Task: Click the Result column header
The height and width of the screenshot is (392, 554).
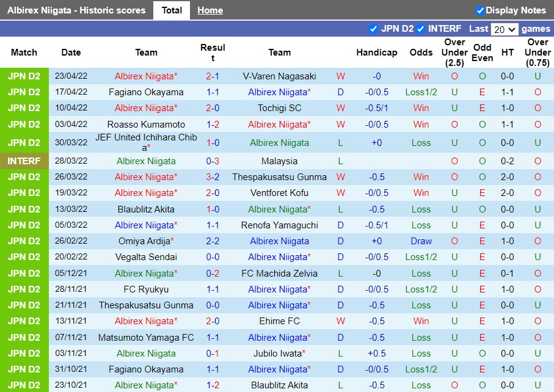Action: pyautogui.click(x=213, y=53)
